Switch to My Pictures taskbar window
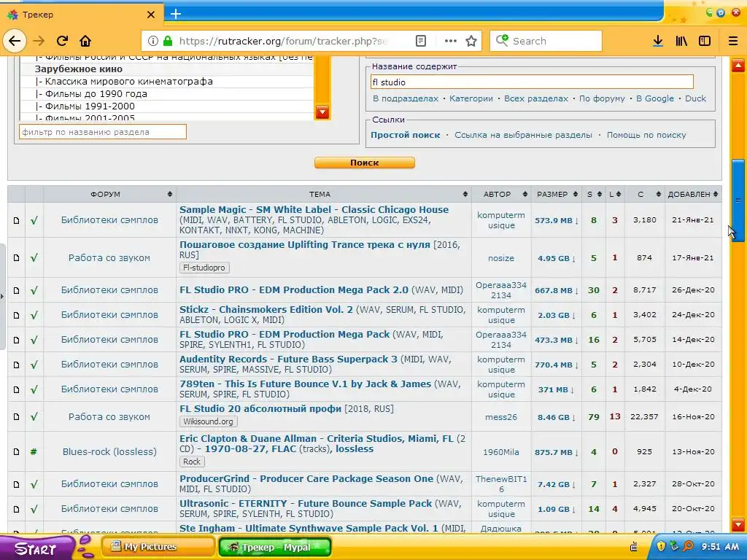 coord(158,547)
